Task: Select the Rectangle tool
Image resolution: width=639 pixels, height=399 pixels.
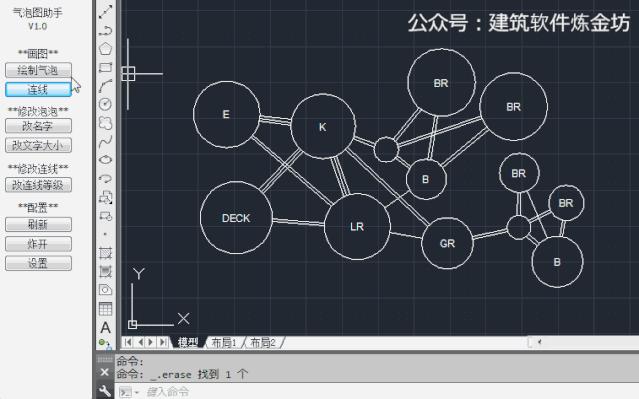Action: click(105, 67)
